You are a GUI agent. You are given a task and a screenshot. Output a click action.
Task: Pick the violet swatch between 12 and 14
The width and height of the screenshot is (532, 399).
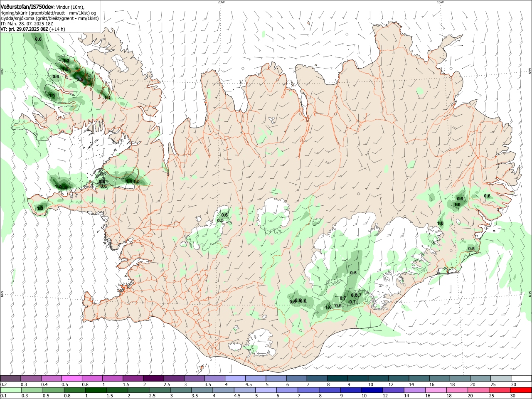[393, 390]
